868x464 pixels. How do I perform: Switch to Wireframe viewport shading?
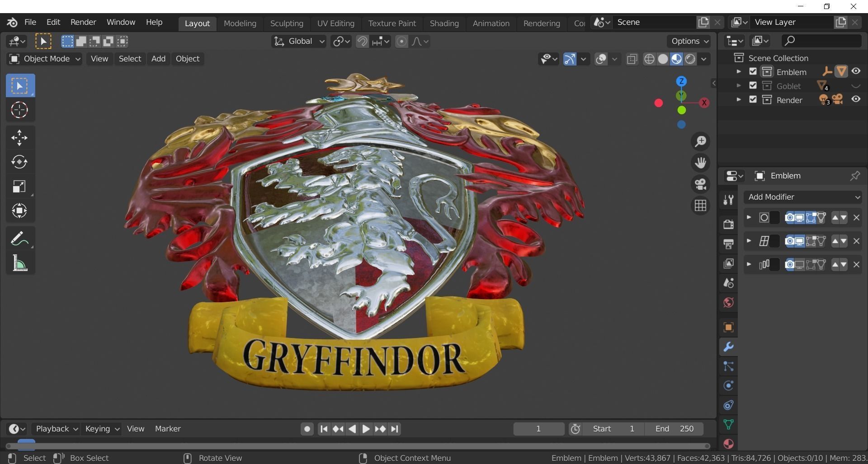tap(649, 59)
